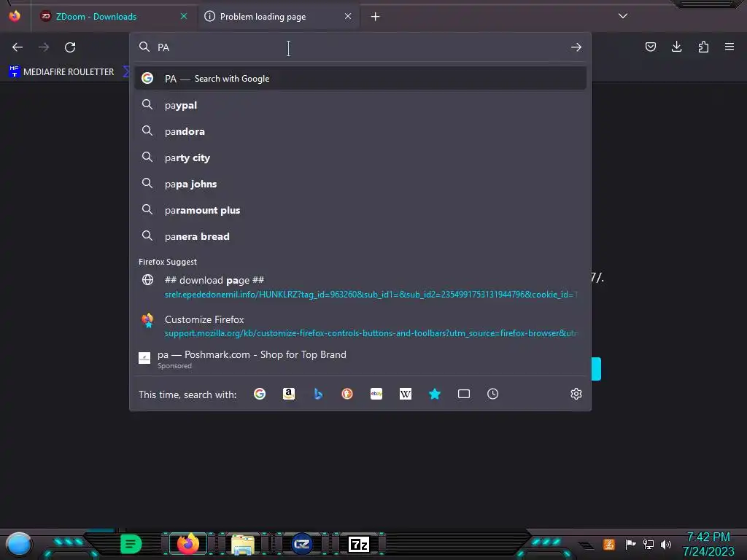The image size is (747, 560).
Task: Open Save to Pocket icon
Action: point(650,47)
